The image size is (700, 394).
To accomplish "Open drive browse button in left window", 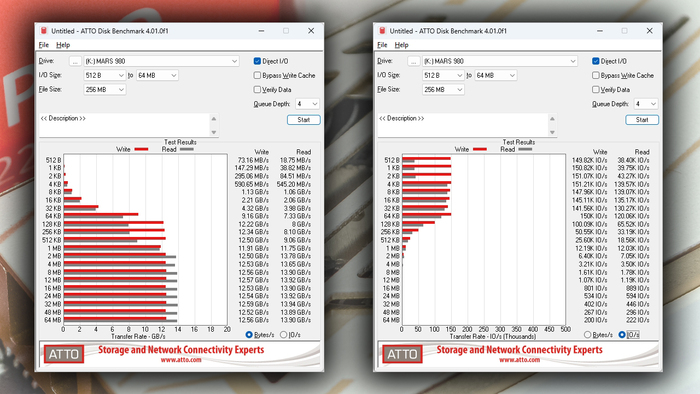I will pos(75,61).
